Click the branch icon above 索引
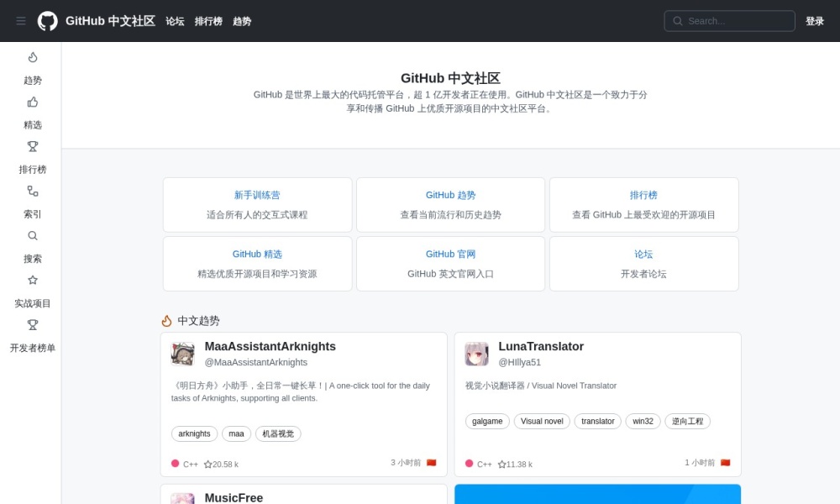 [x=33, y=191]
